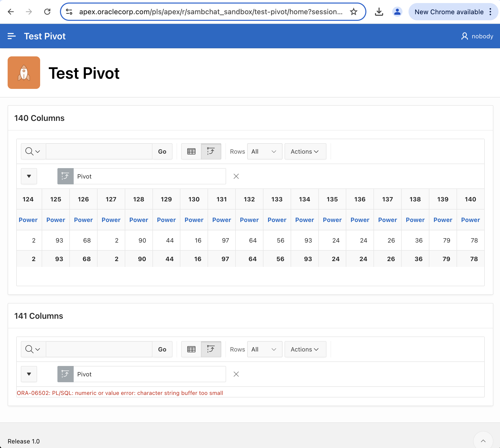This screenshot has height=448, width=500.
Task: Remove Pivot setting in 141 Columns report
Action: [236, 374]
